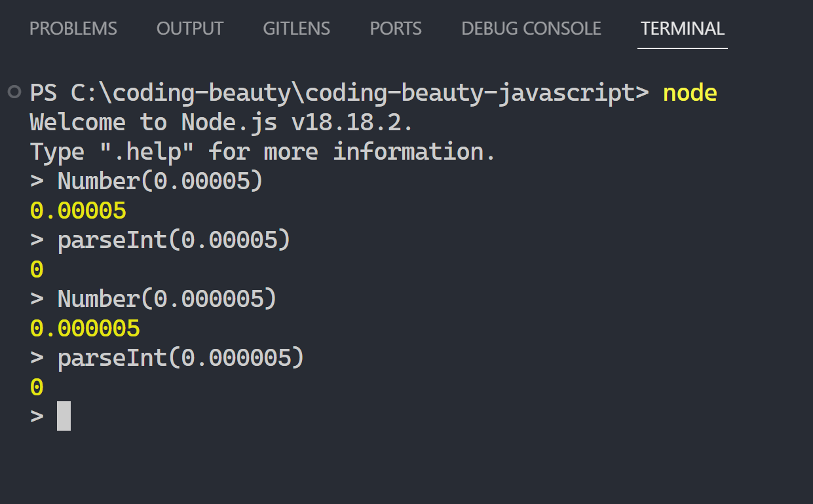Click the active TERMINAL tab
813x504 pixels.
point(683,29)
